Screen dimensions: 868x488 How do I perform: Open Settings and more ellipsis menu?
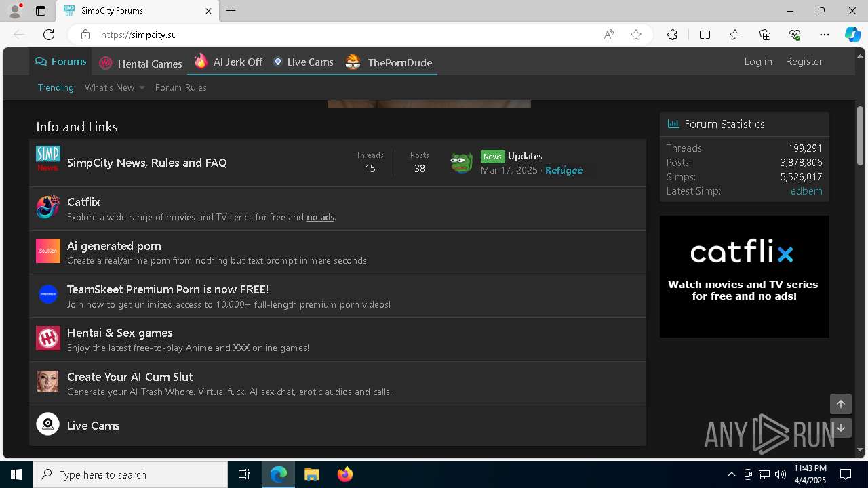pos(825,35)
